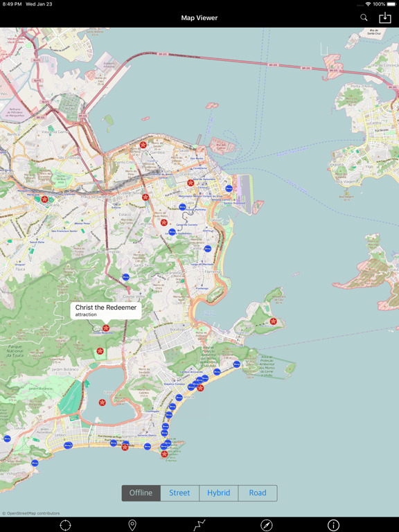
Task: Open the info (i) icon in the toolbar
Action: [x=333, y=525]
